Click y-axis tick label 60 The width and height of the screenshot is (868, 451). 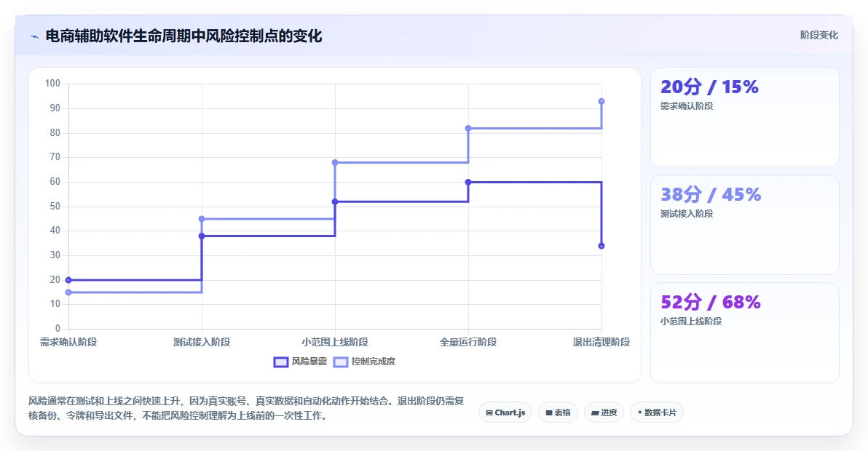click(55, 181)
